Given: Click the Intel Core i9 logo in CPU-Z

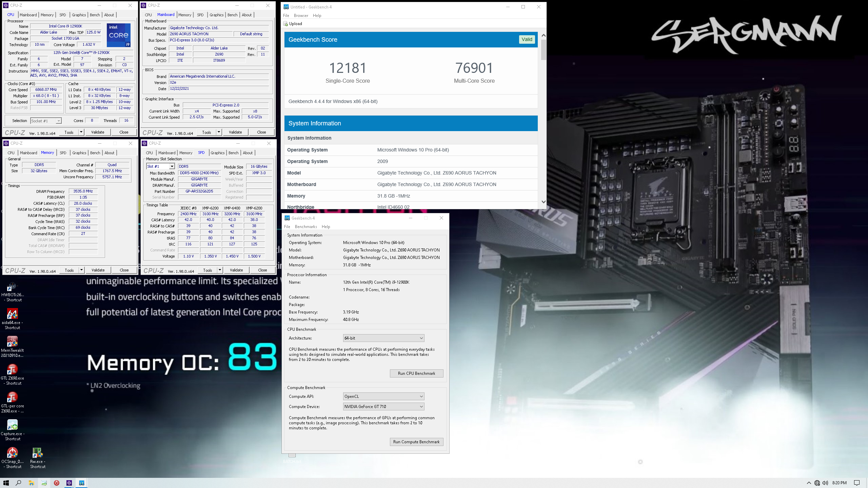Looking at the screenshot, I should point(119,35).
